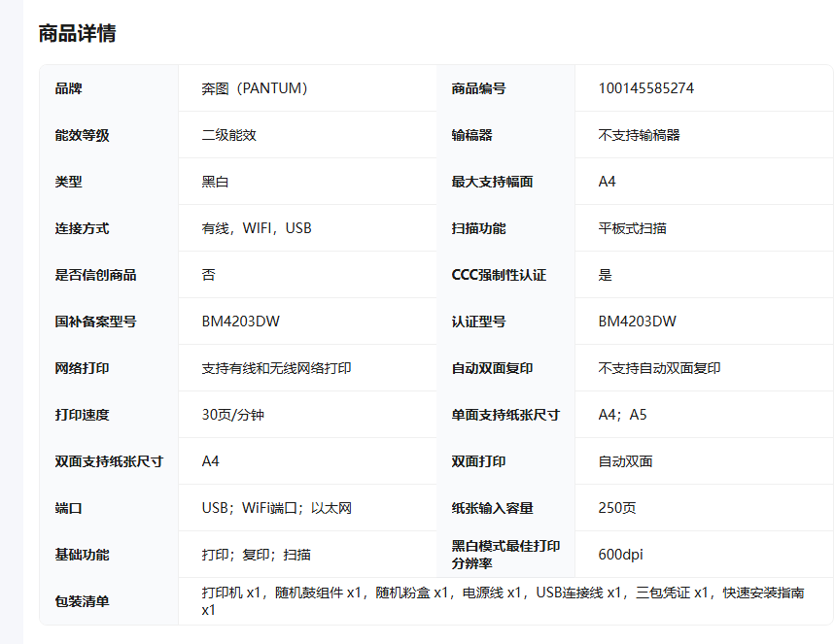Select the 自动双面复印 label

492,368
